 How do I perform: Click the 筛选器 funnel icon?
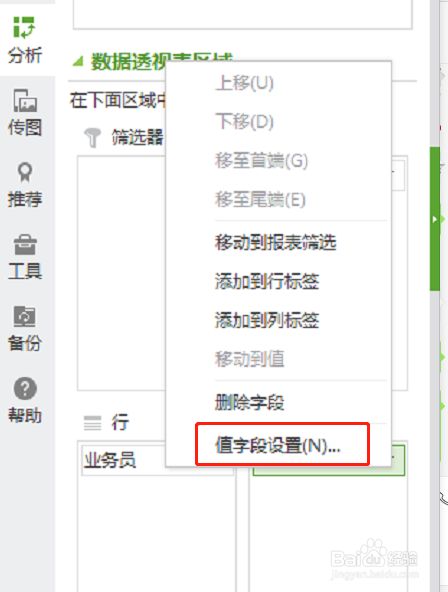pos(92,137)
